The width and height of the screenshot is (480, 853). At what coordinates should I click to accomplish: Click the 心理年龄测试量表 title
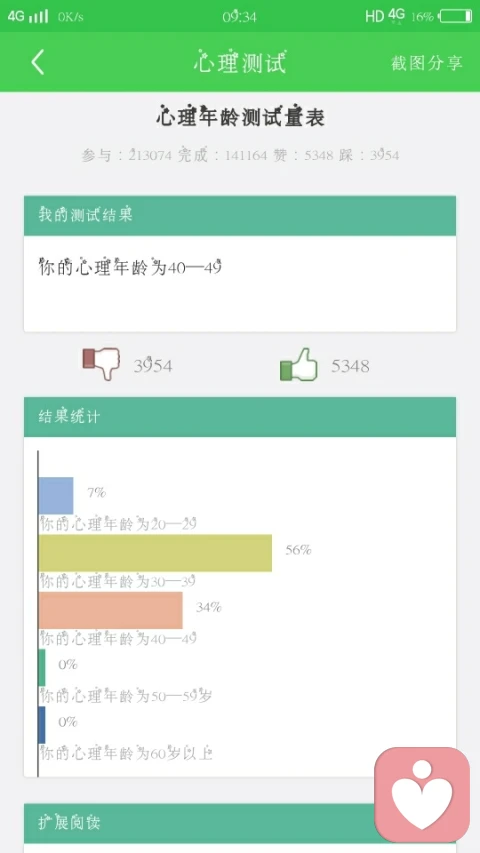pyautogui.click(x=241, y=116)
